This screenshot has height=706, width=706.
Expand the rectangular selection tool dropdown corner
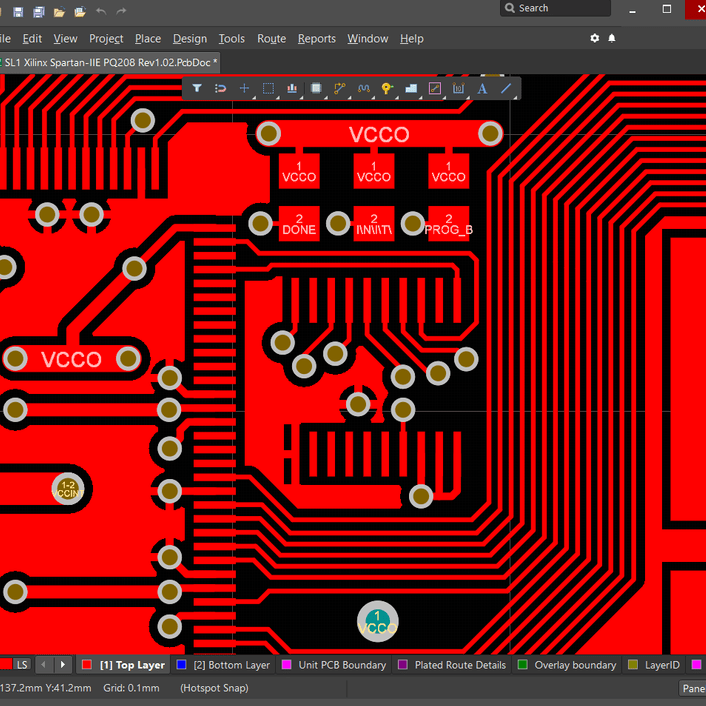tap(277, 97)
